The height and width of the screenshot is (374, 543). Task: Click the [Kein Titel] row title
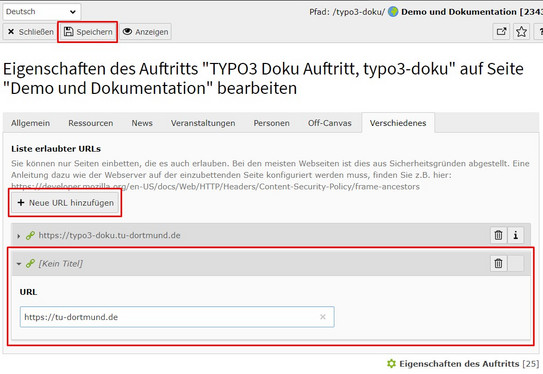(61, 264)
